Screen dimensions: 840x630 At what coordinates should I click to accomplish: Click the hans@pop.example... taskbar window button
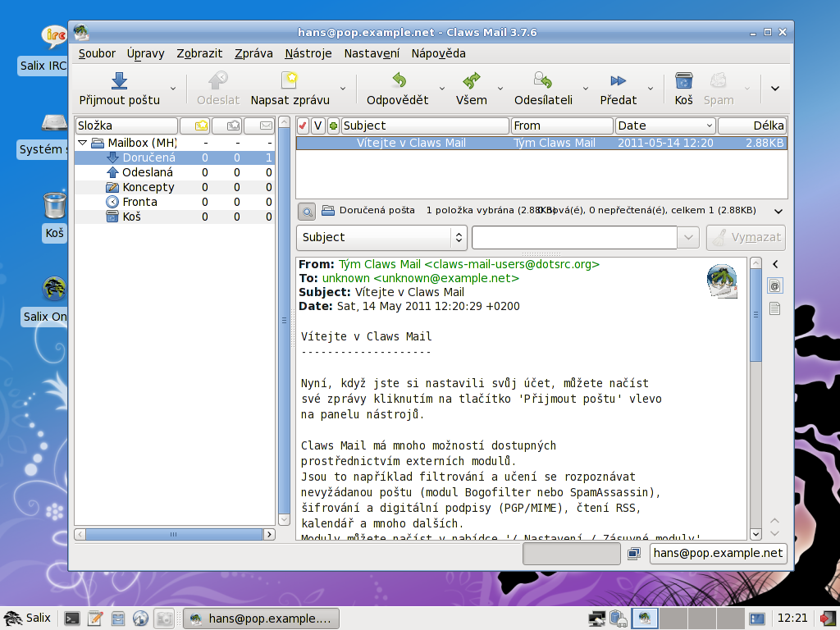(x=262, y=619)
